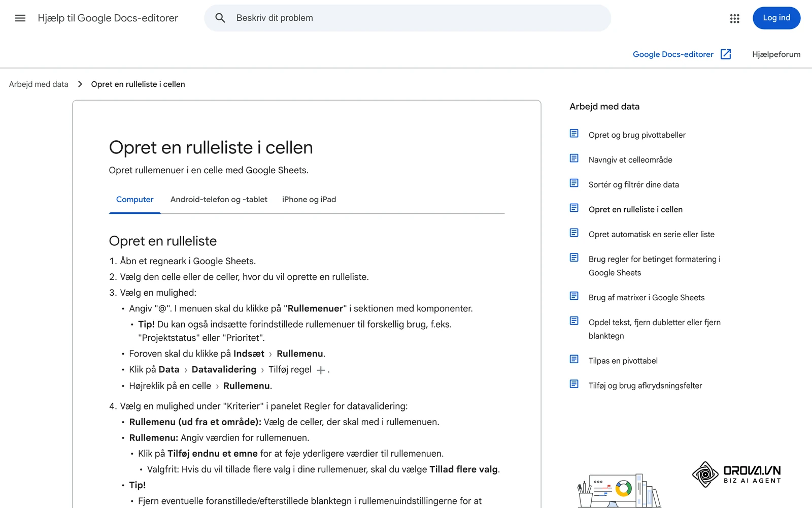Click document icon beside Brug regler for betinget formatering
Image resolution: width=812 pixels, height=508 pixels.
[574, 258]
